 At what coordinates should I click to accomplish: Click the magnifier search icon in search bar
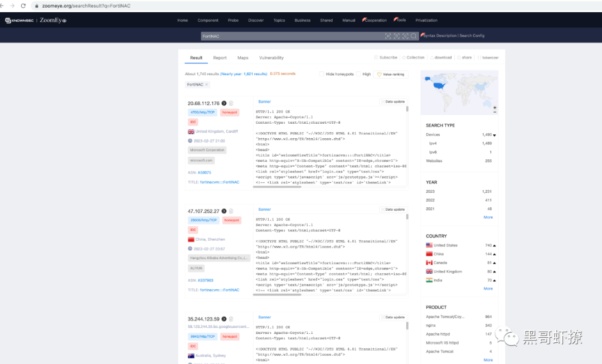tap(414, 36)
